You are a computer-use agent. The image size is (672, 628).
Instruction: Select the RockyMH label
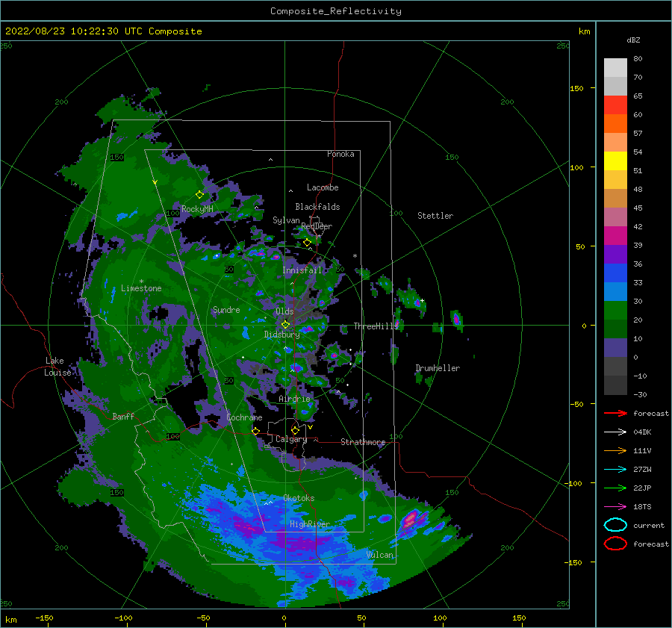coord(197,209)
